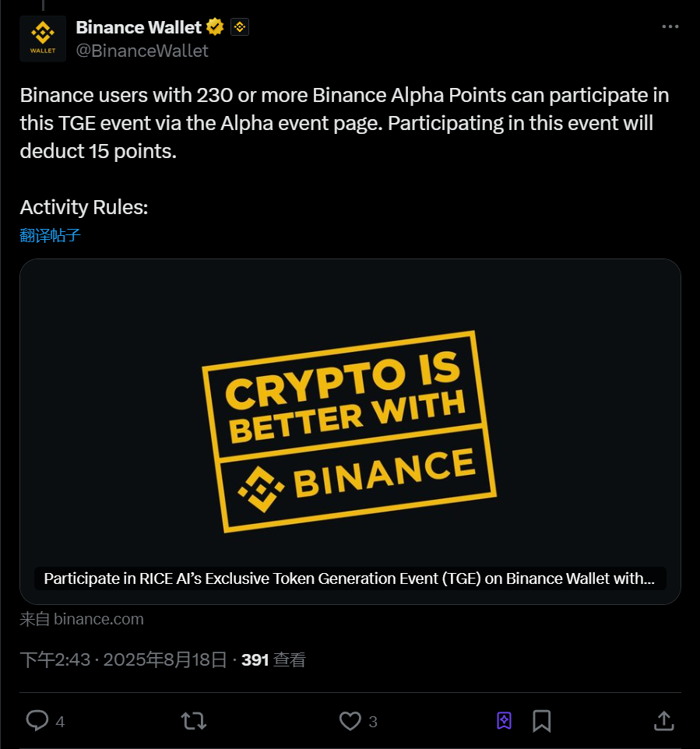Bookmark the post with the gray bookmark icon

542,720
